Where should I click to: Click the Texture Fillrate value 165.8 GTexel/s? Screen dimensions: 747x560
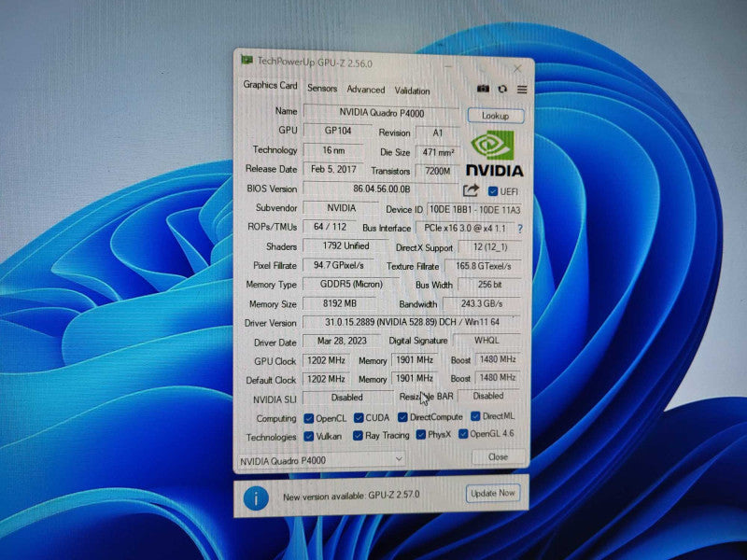[x=483, y=266]
